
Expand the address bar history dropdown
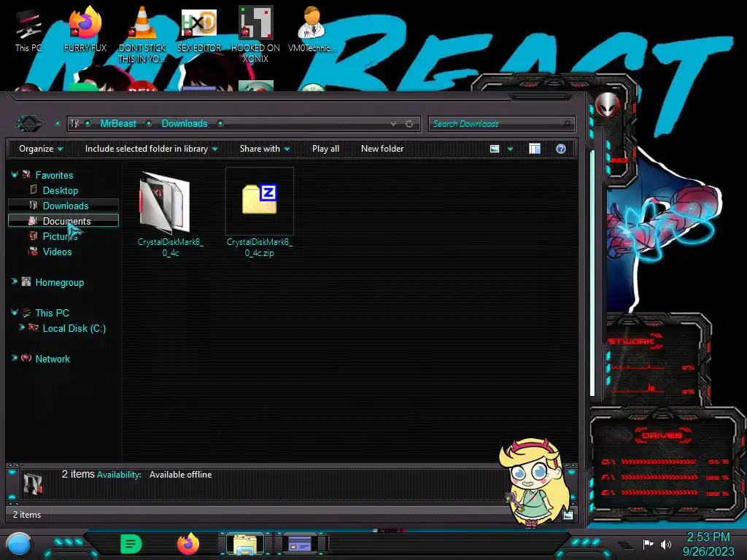point(393,124)
